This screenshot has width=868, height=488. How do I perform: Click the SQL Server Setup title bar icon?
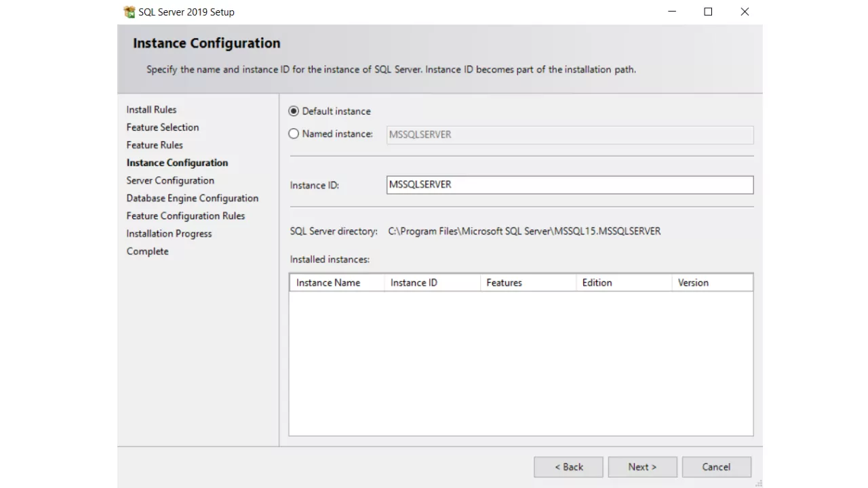130,12
